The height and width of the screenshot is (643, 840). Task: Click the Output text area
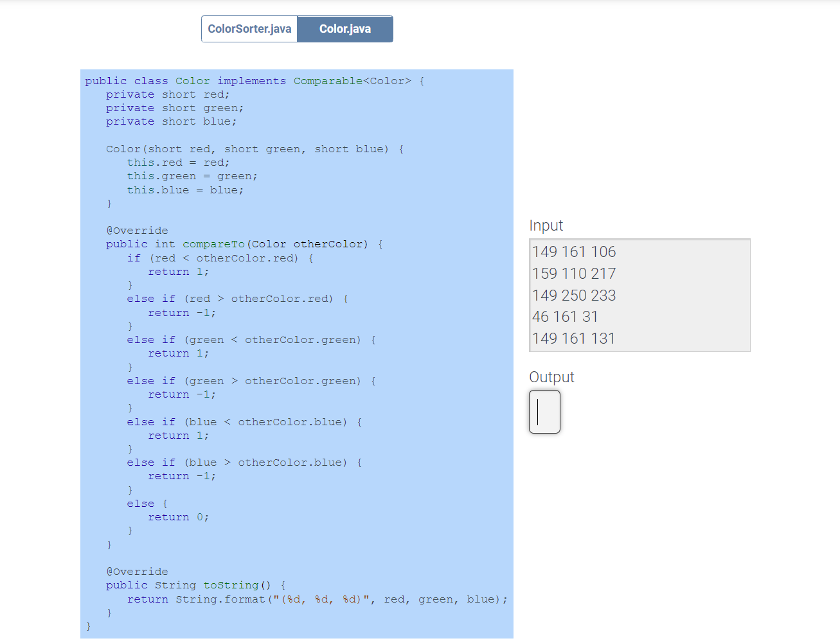(544, 412)
